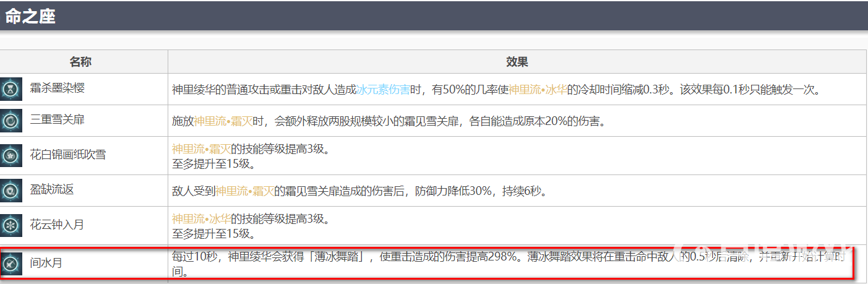The width and height of the screenshot is (868, 284).
Task: Select the 三重雪关扉 name text
Action: click(58, 120)
